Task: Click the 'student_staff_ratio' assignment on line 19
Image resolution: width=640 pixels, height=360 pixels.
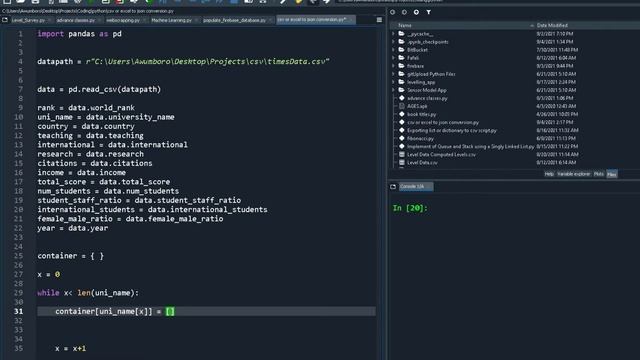Action: (x=139, y=200)
